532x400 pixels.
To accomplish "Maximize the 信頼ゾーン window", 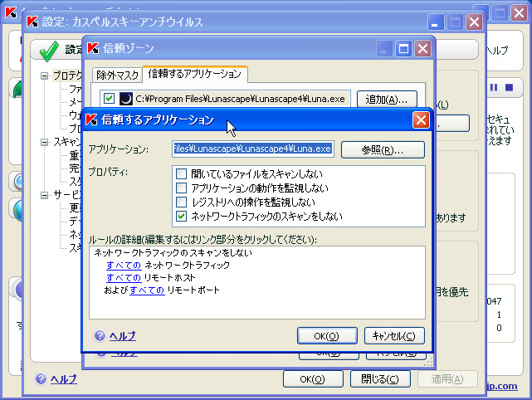I will [x=403, y=49].
